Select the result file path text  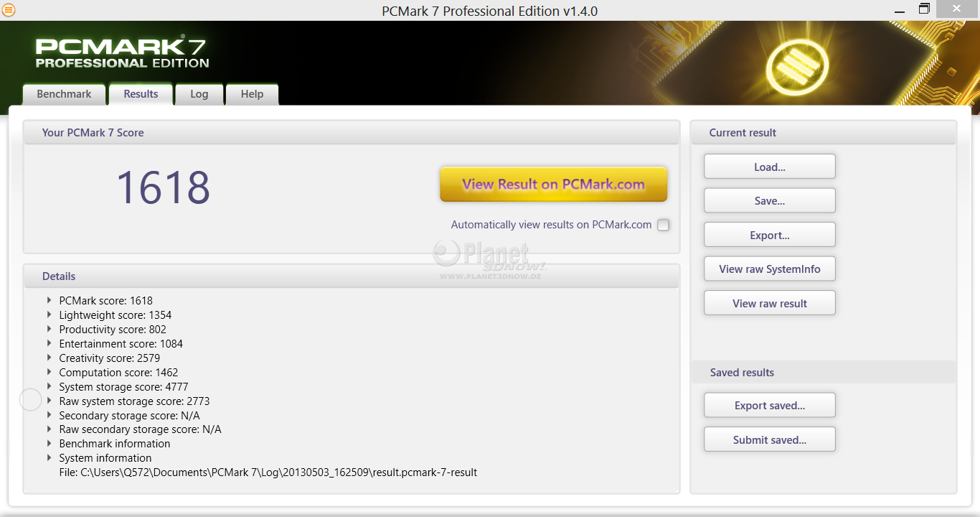(x=268, y=472)
